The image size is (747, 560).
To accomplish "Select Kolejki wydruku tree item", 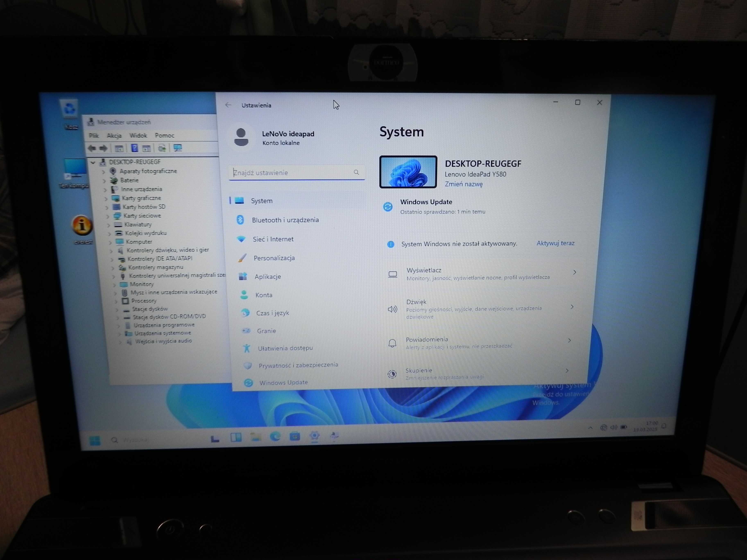I will [146, 233].
